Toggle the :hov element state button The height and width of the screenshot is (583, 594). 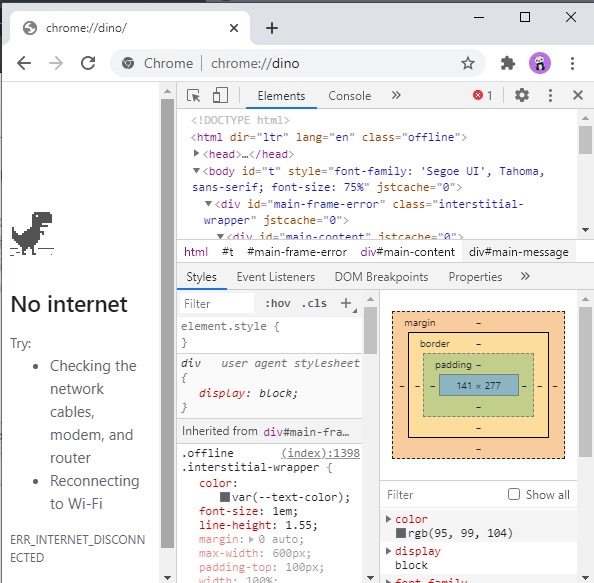(278, 303)
